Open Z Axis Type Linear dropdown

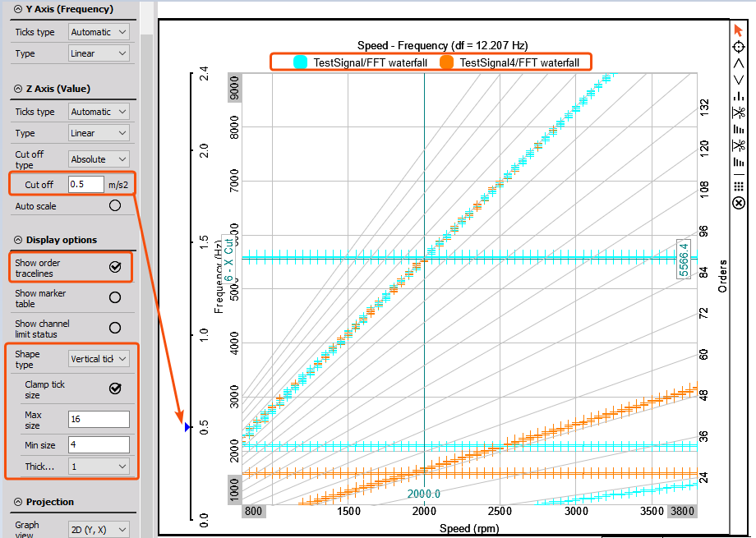(99, 133)
